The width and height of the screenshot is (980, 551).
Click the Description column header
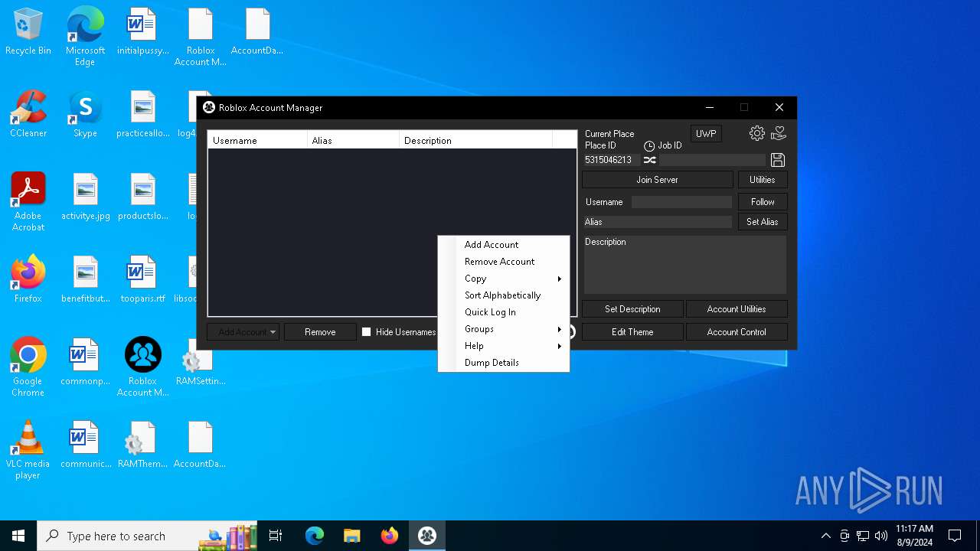475,140
